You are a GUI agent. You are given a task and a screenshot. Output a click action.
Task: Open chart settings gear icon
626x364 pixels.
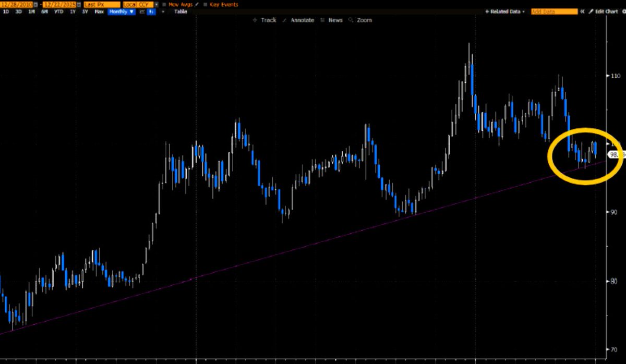[623, 11]
